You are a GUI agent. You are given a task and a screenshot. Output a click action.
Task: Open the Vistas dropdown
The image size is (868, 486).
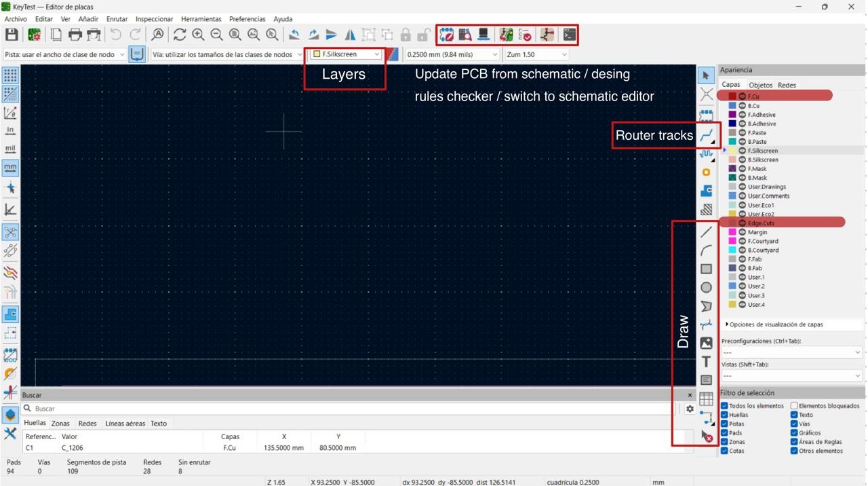coord(791,375)
